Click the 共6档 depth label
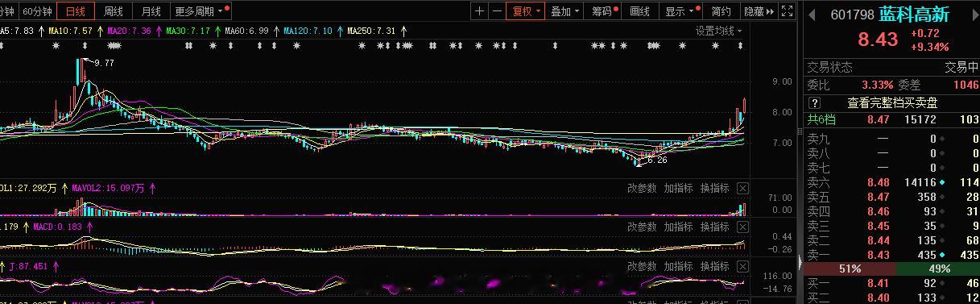 click(x=821, y=119)
